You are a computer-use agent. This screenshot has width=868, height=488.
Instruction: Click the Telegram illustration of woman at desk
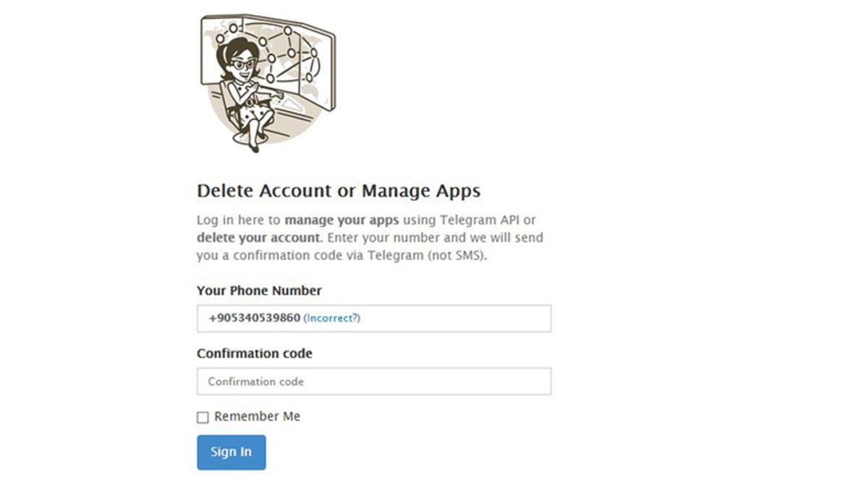pos(266,82)
